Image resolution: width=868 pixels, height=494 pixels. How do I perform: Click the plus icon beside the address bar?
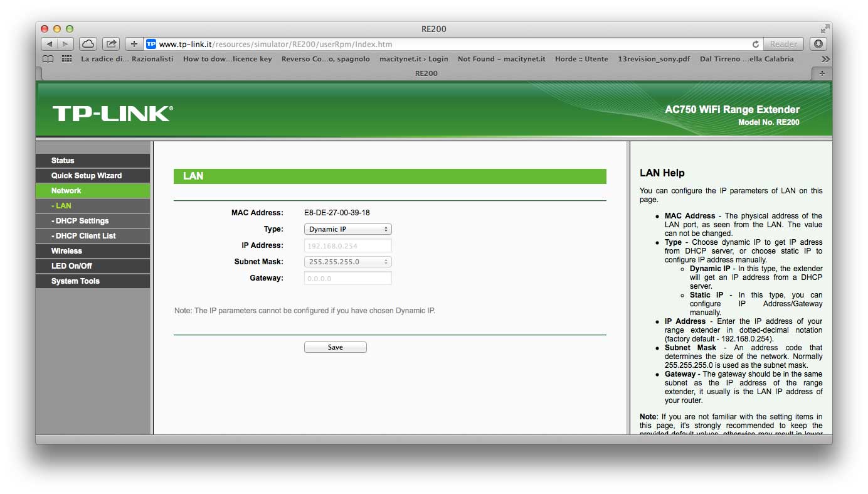(x=134, y=44)
